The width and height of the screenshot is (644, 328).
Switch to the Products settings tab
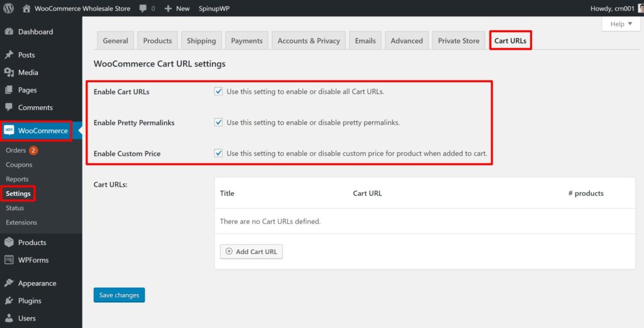pos(157,41)
